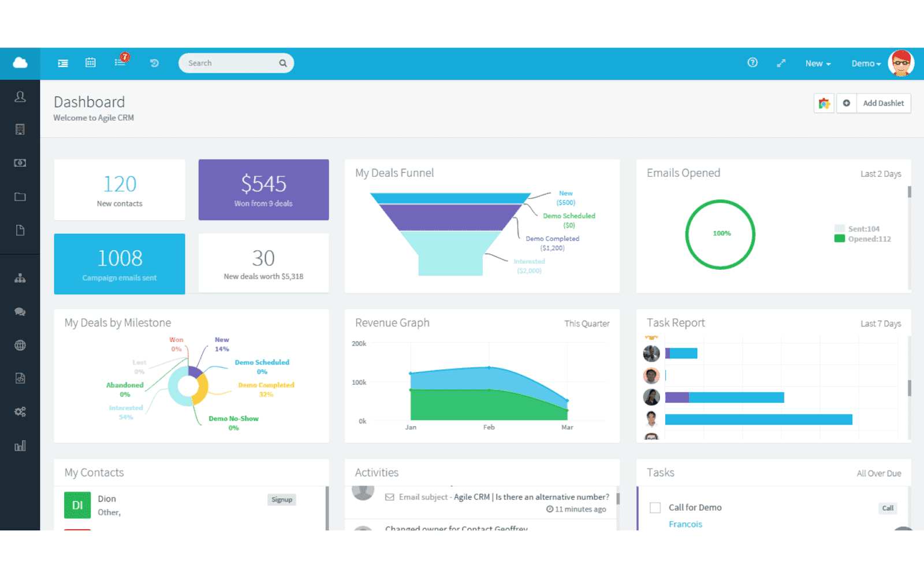This screenshot has width=924, height=580.
Task: Open recent history icon in the top bar
Action: click(x=154, y=63)
